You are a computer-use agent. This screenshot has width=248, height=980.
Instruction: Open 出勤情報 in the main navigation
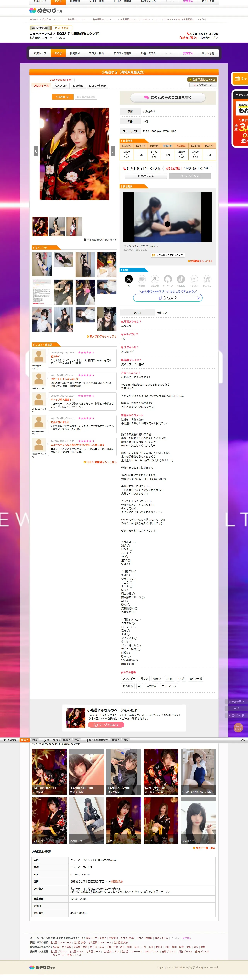click(x=75, y=53)
